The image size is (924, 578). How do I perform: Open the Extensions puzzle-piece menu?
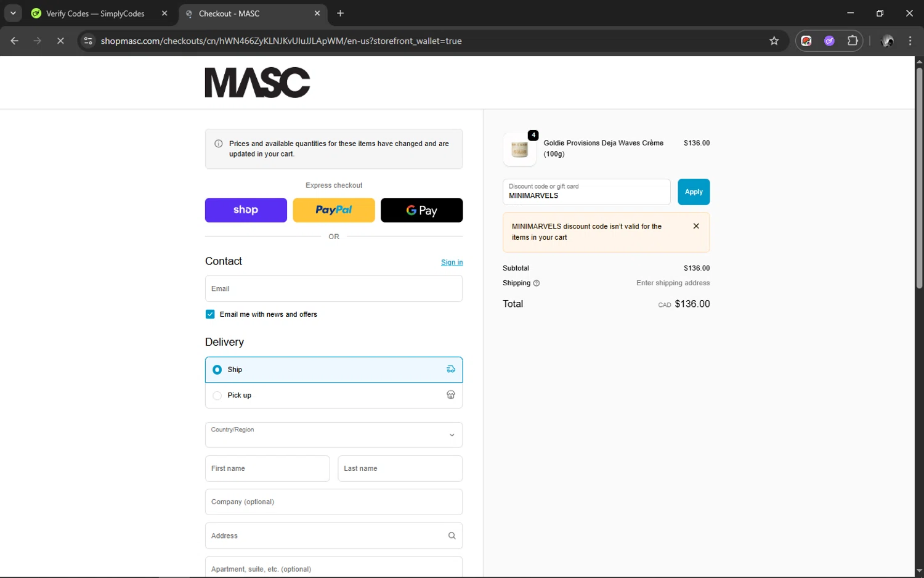pyautogui.click(x=853, y=41)
